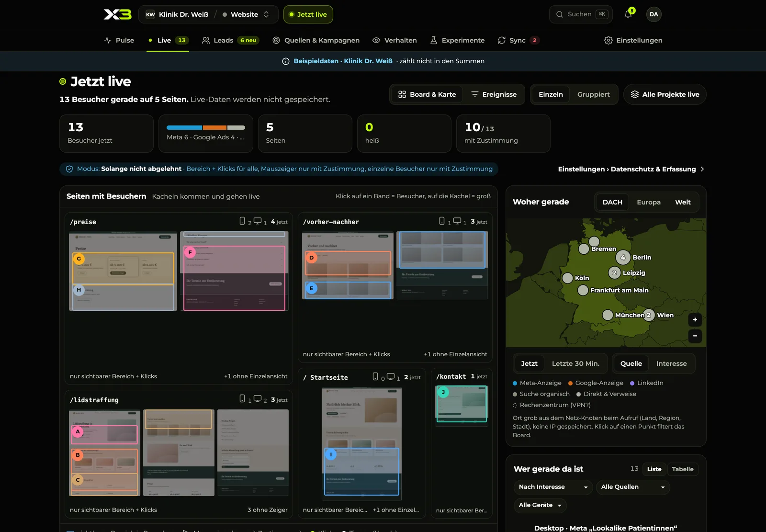Image resolution: width=766 pixels, height=532 pixels.
Task: Open Einstellungen in the navigation
Action: [633, 40]
